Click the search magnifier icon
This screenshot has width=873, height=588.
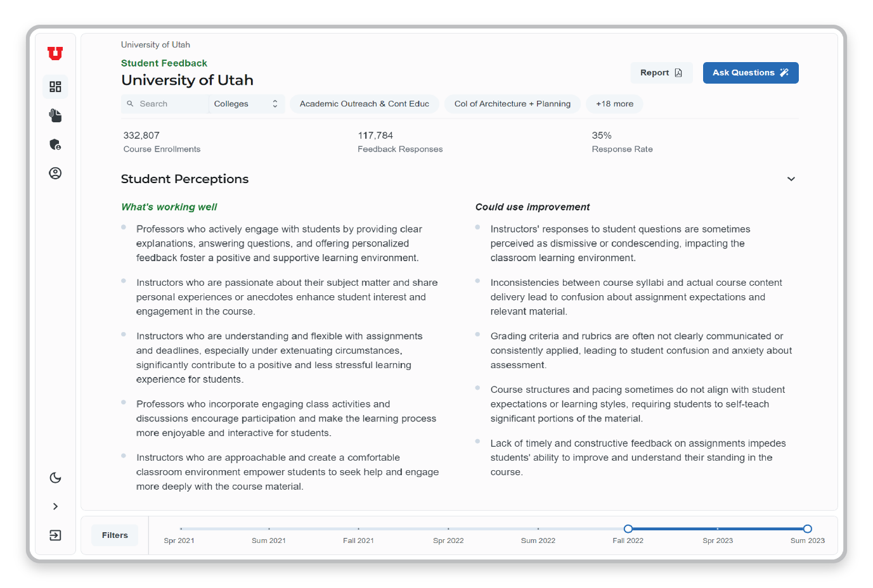(130, 103)
